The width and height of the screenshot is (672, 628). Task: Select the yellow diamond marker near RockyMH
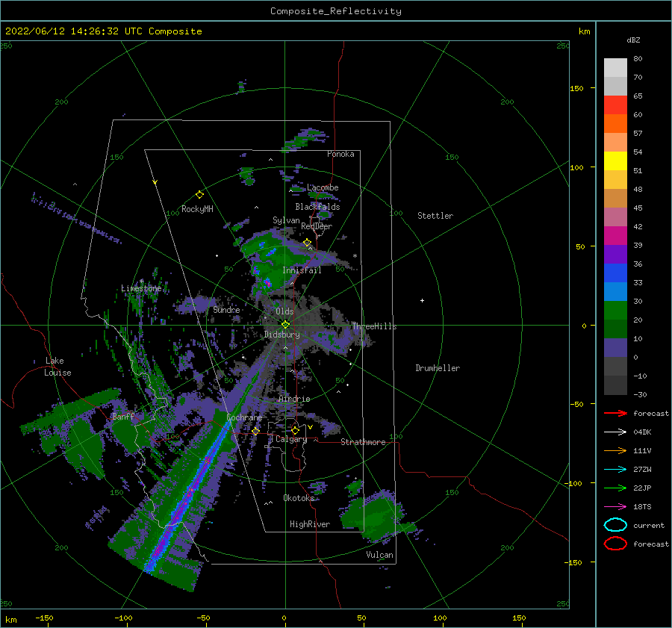click(x=199, y=195)
